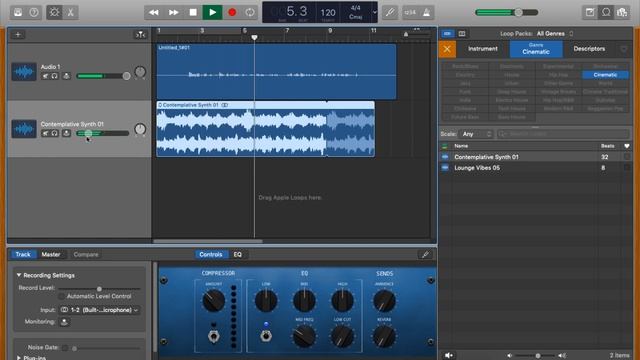Open the Editors scissors button
Image resolution: width=640 pixels, height=360 pixels.
[70, 12]
